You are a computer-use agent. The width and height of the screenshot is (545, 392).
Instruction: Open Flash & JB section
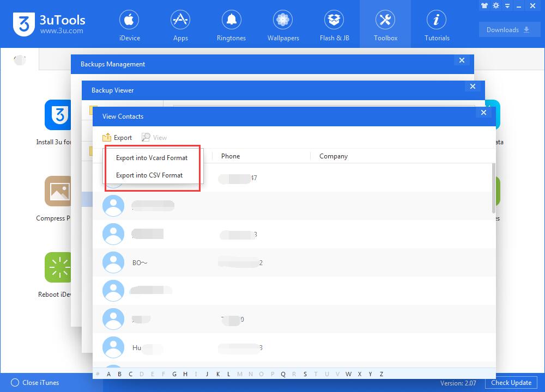[x=335, y=25]
